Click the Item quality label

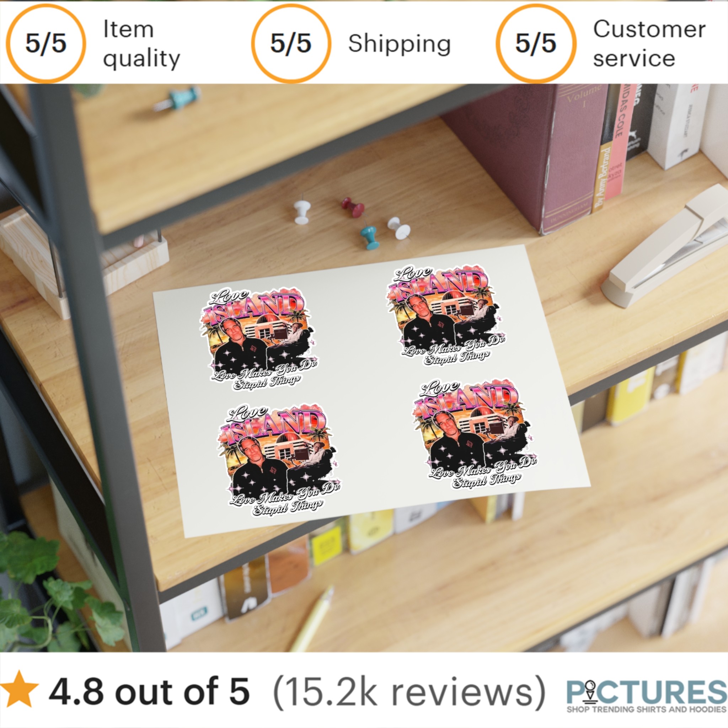point(141,44)
